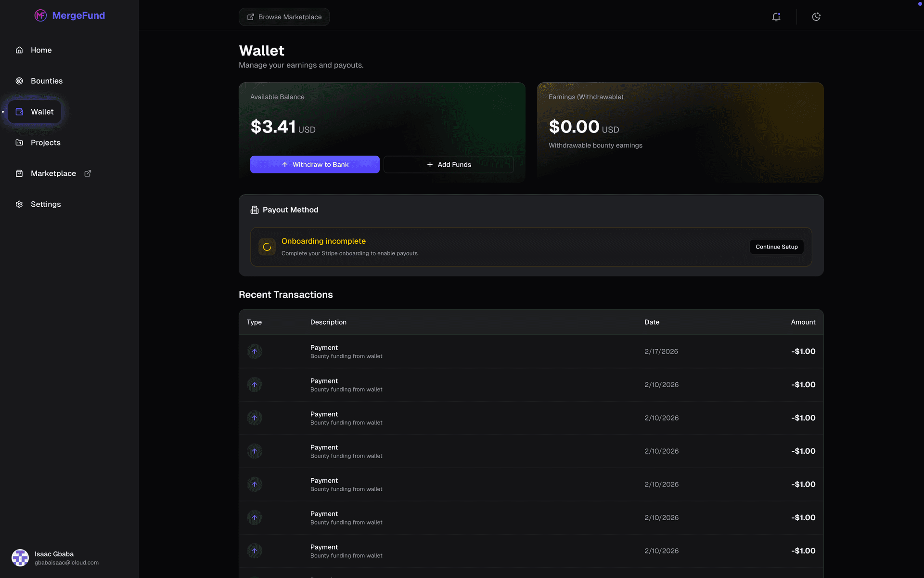Click the upward arrow on first Payment transaction
This screenshot has height=578, width=924.
coord(255,351)
